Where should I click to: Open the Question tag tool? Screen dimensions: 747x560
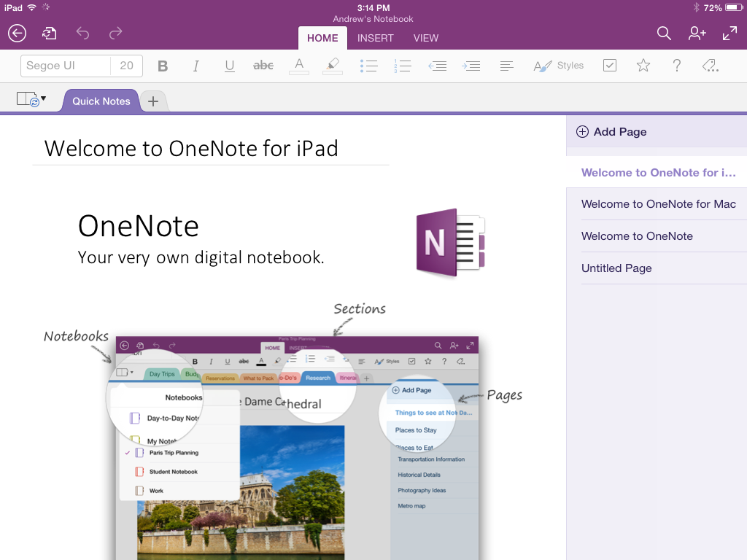[x=676, y=65]
